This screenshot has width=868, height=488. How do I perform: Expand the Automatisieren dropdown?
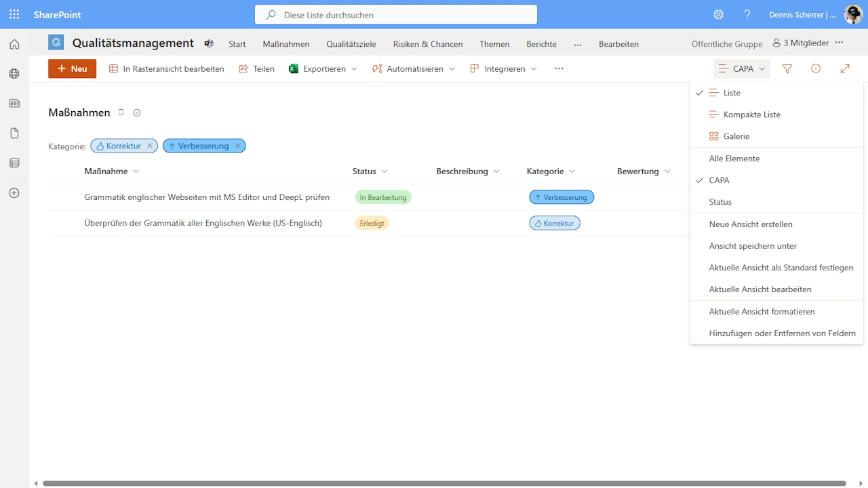(x=452, y=68)
